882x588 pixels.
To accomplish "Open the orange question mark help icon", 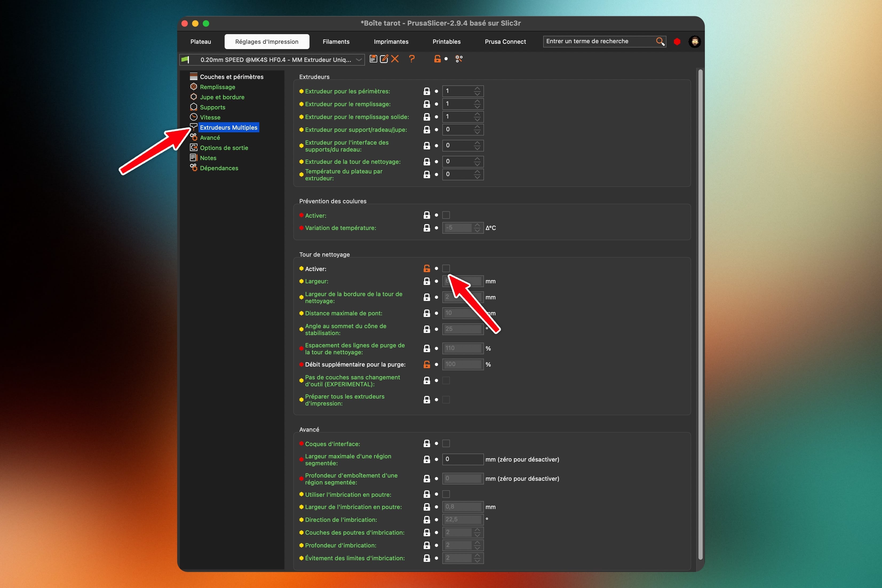I will tap(412, 59).
